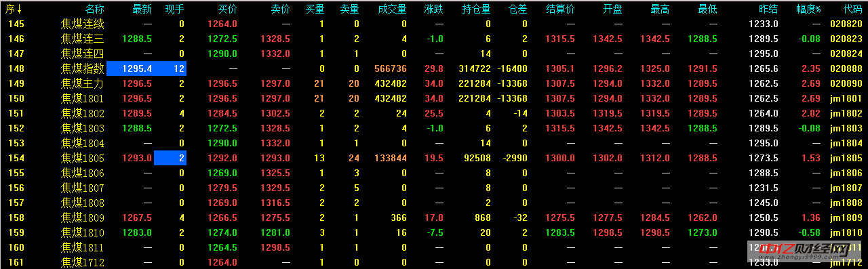Click the 名称 column header

coord(95,9)
